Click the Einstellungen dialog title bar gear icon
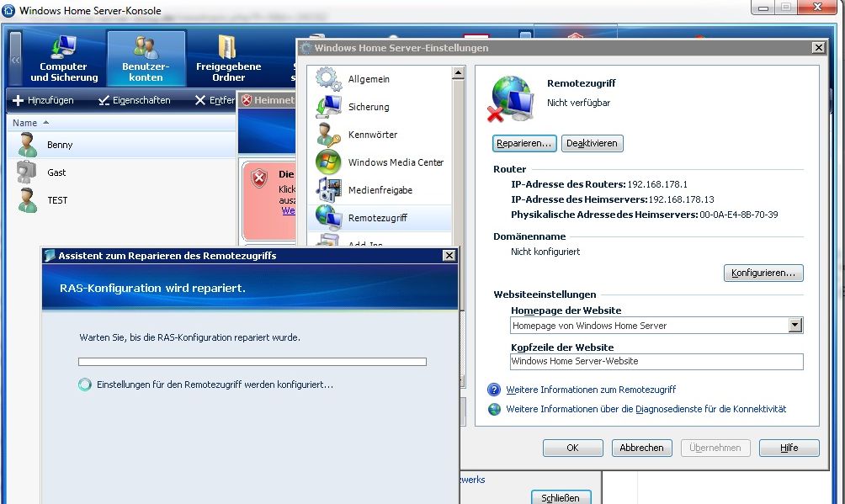The height and width of the screenshot is (504, 845). point(306,48)
